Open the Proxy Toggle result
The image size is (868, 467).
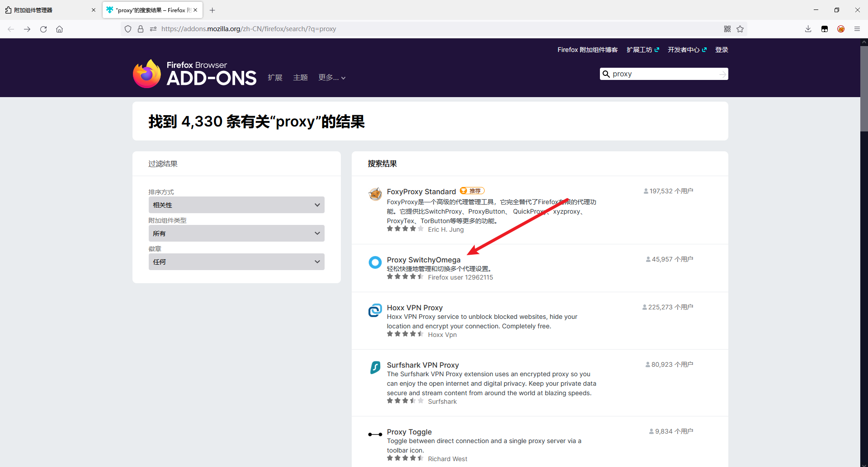409,432
